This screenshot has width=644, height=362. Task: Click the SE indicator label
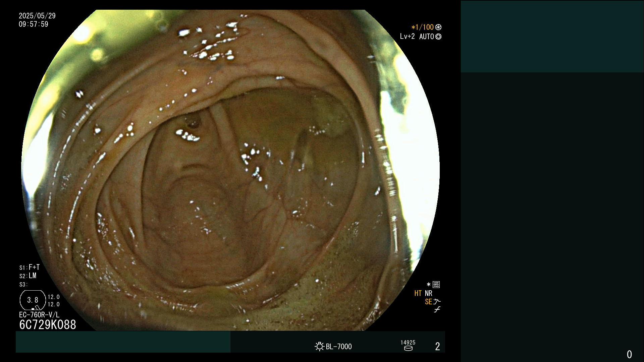click(x=428, y=302)
